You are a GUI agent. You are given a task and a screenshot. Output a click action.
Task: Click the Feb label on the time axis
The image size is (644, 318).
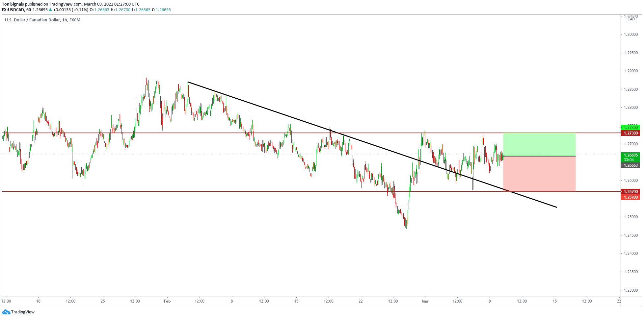[167, 301]
